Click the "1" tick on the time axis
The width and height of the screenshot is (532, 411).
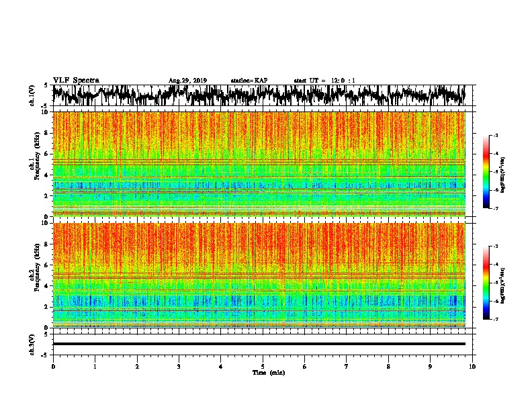[x=95, y=367]
